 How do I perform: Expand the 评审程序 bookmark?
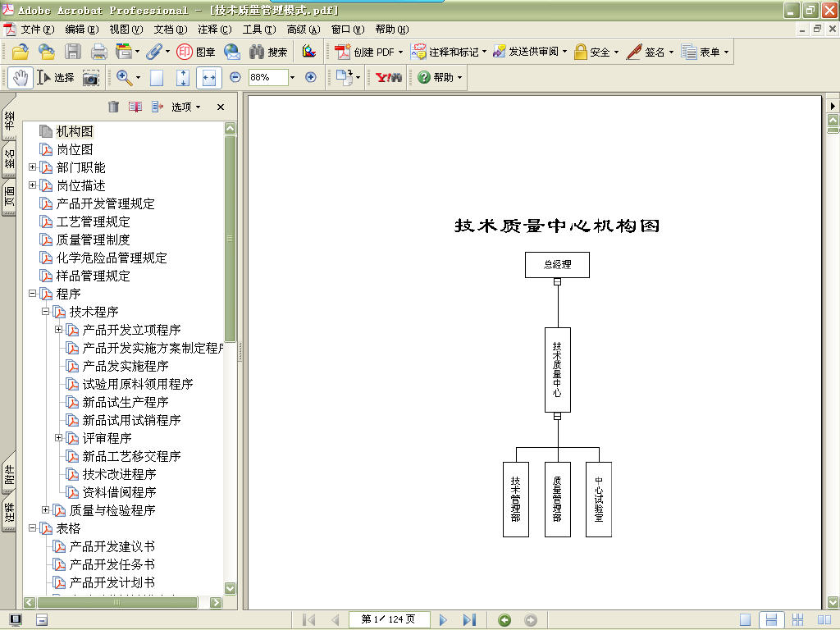[x=59, y=438]
